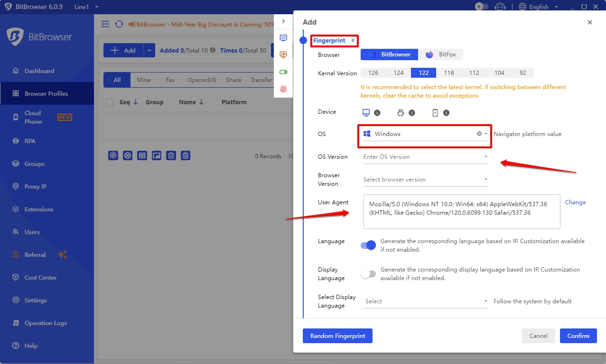This screenshot has width=606, height=364.
Task: Switch to the Mine tab
Action: tap(144, 80)
